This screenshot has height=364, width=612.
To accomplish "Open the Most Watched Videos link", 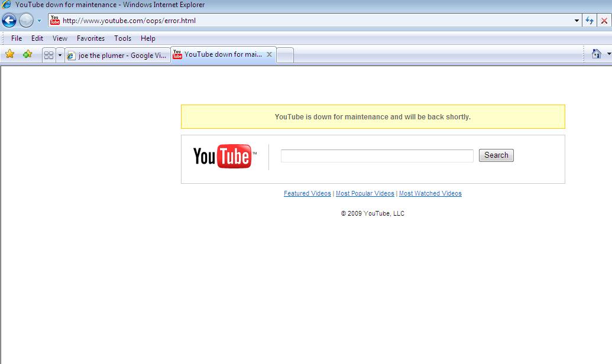I will 430,193.
